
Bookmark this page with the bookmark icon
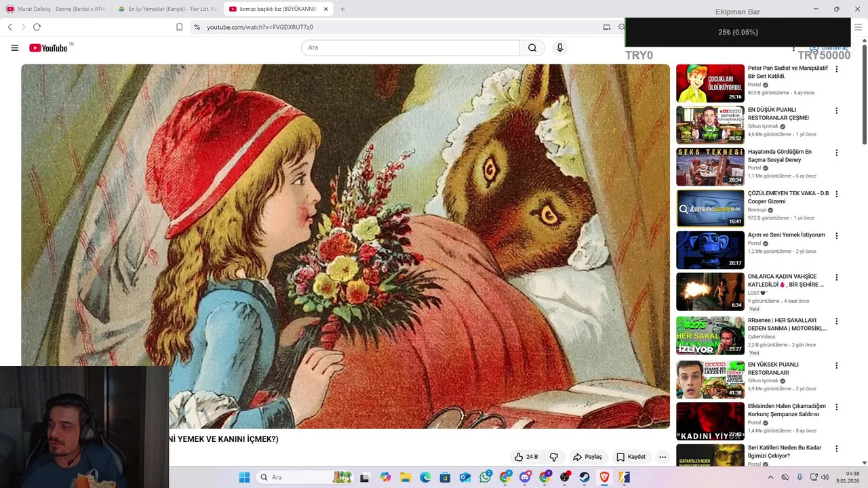(x=179, y=27)
